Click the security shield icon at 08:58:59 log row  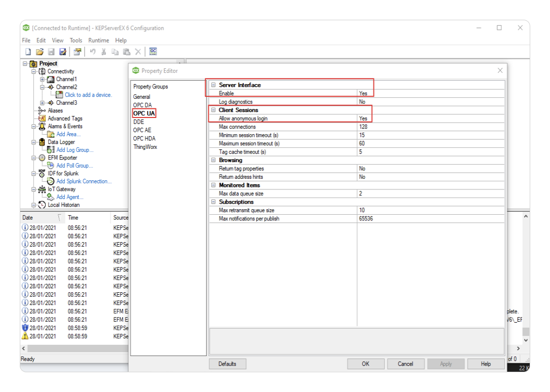click(25, 328)
